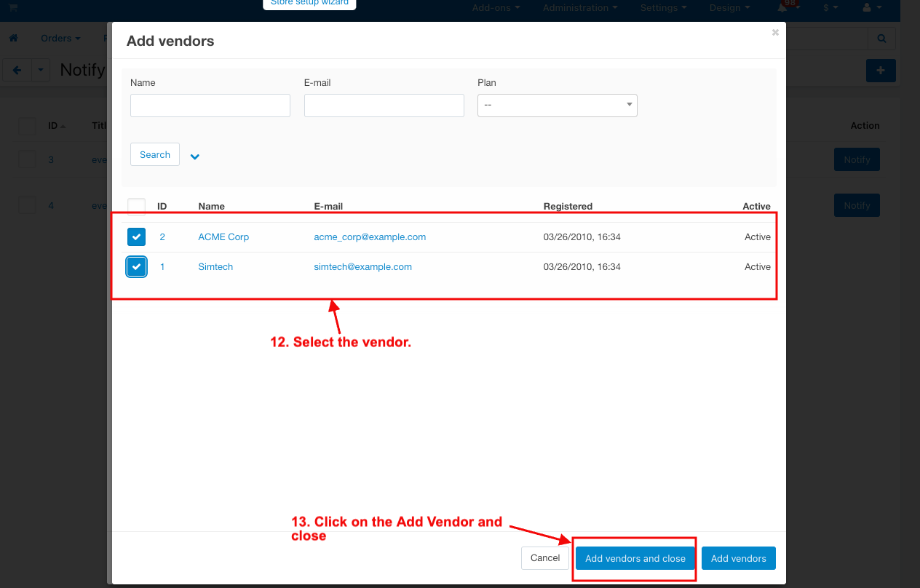Image resolution: width=920 pixels, height=588 pixels.
Task: Open the currency $ dropdown
Action: coord(830,8)
